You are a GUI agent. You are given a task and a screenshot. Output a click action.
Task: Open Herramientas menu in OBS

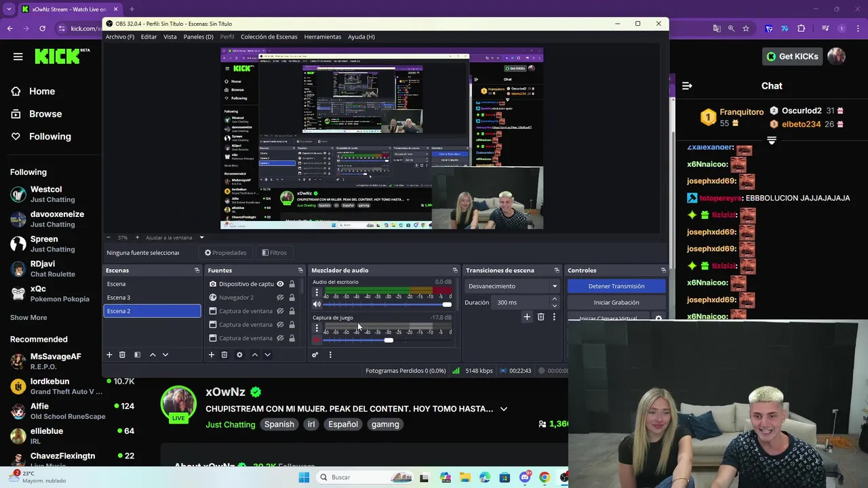click(323, 37)
